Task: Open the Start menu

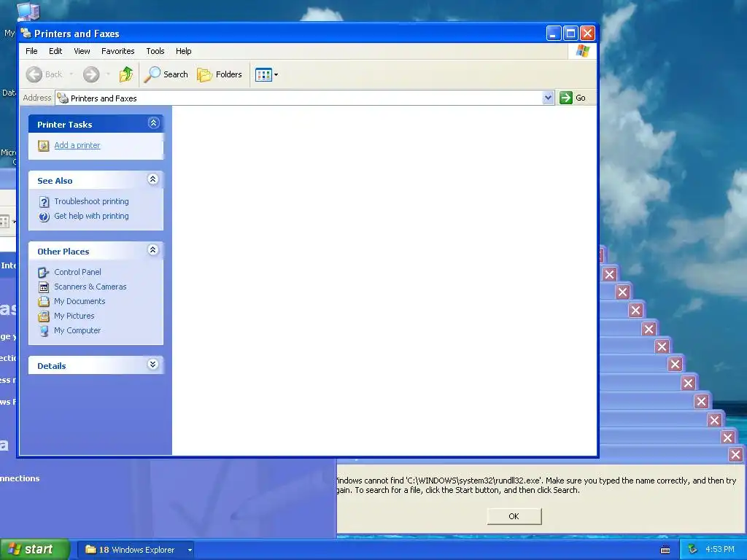Action: click(x=35, y=550)
